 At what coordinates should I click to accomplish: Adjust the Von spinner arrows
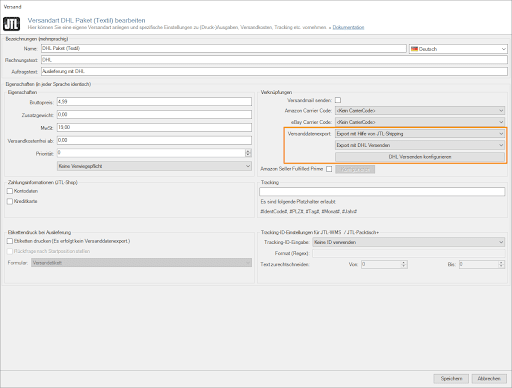pos(404,264)
